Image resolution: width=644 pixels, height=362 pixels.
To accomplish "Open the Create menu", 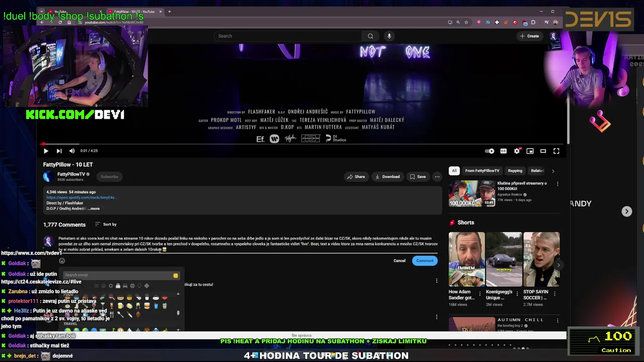I will [529, 36].
